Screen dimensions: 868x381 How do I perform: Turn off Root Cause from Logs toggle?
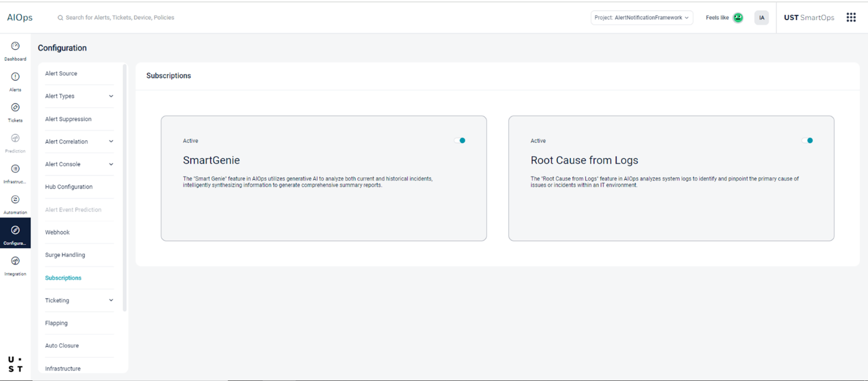807,141
